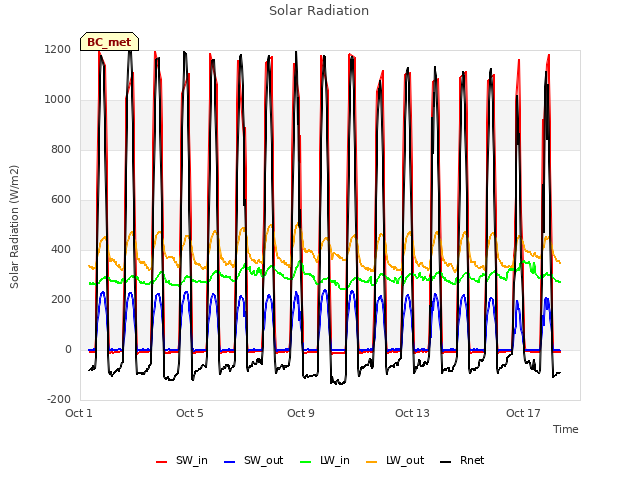
Task: Select the Oct 9 x-axis tick label
Action: pyautogui.click(x=301, y=413)
